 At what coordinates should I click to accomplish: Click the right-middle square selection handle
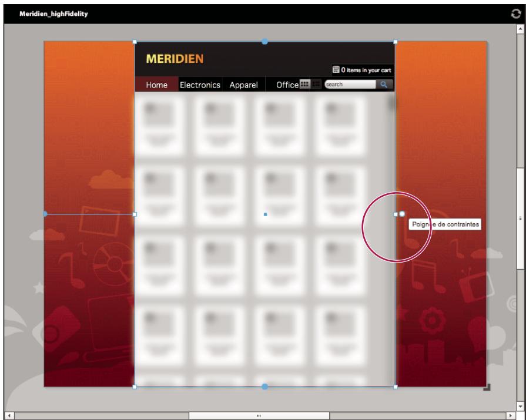[x=396, y=214]
